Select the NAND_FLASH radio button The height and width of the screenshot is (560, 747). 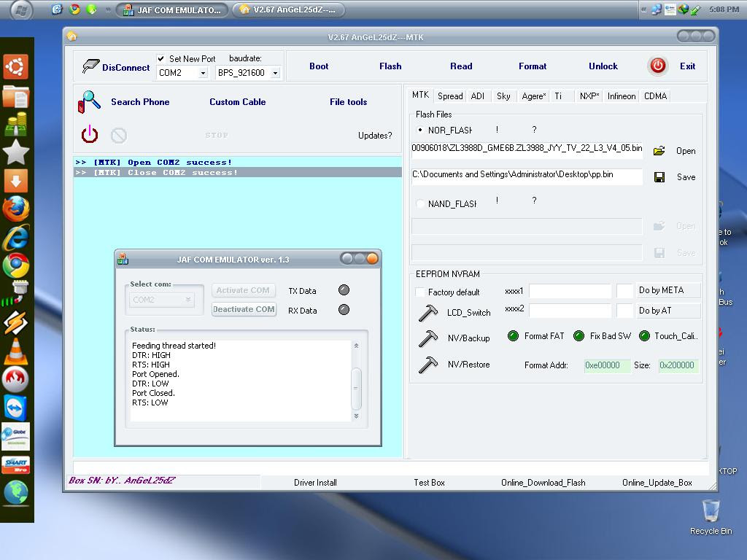pos(419,204)
